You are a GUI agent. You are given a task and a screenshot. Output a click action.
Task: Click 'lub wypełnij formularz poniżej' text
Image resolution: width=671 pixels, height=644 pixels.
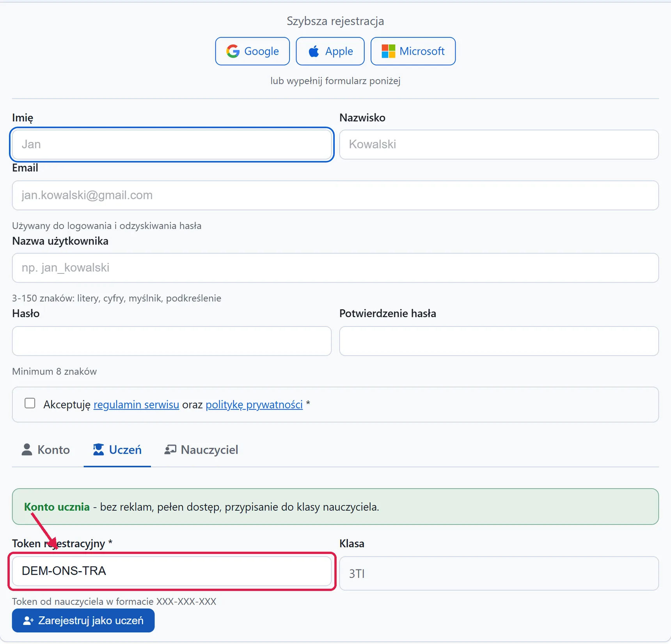[335, 81]
